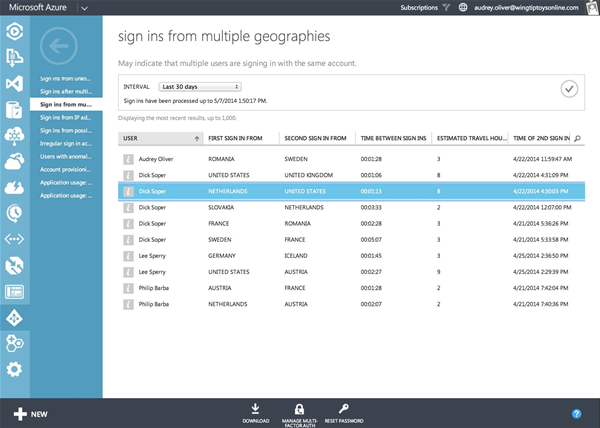Select Dick Soper France to Romania row
Viewport: 600px width, 428px height.
(x=351, y=223)
